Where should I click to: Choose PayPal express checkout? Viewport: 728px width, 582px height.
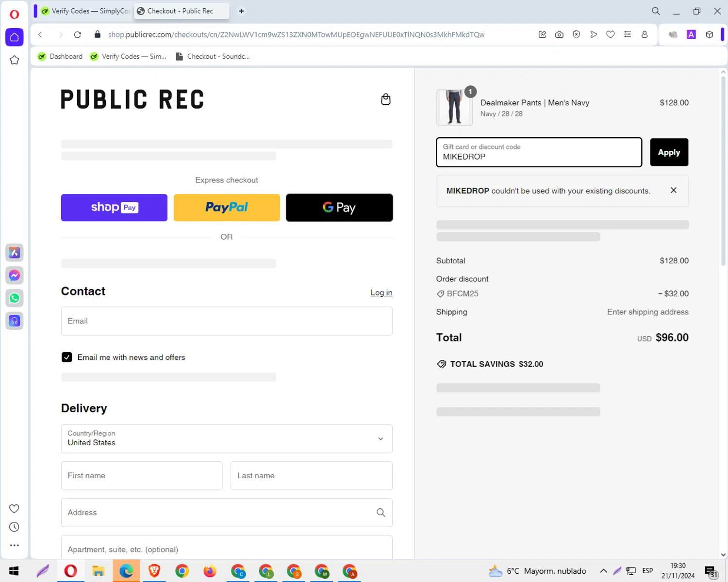pos(227,208)
